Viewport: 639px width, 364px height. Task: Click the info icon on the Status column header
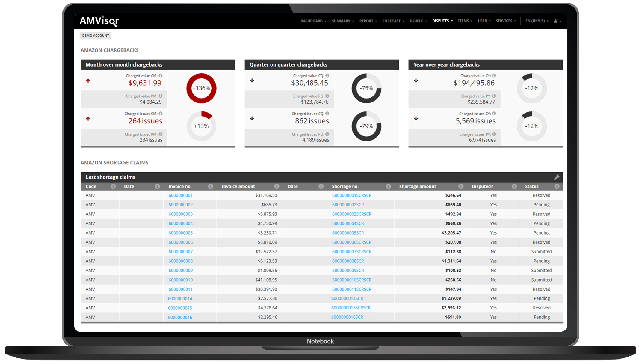tap(557, 186)
